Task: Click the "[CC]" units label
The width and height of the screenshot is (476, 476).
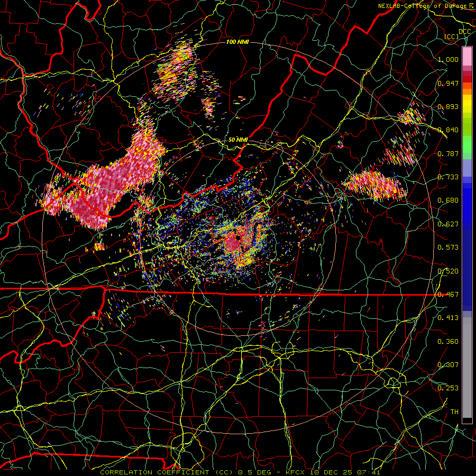Action: tap(451, 36)
